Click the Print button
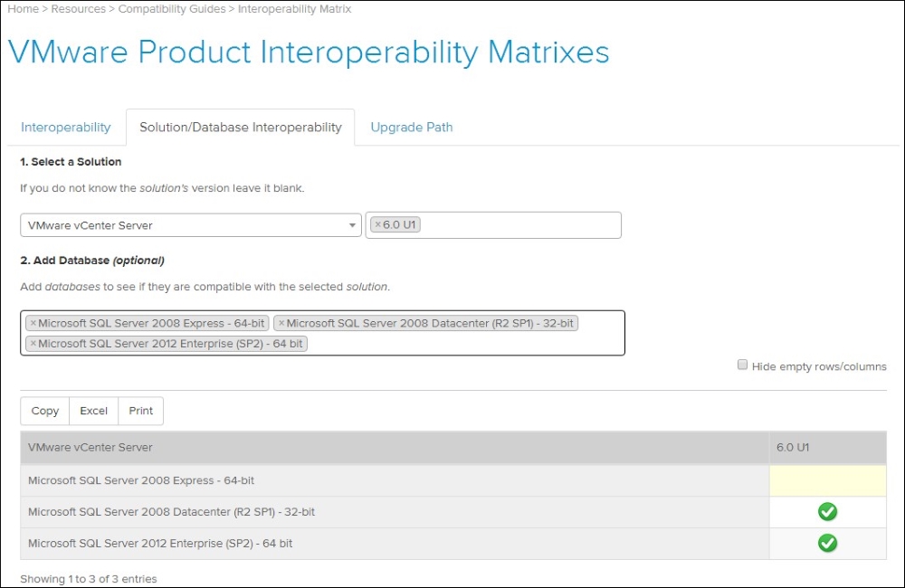Image resolution: width=905 pixels, height=588 pixels. click(x=141, y=411)
